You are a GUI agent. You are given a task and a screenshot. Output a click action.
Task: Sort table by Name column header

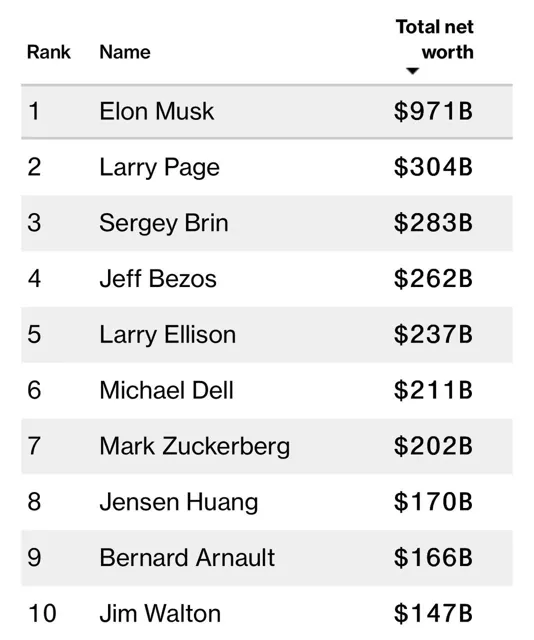click(x=125, y=52)
